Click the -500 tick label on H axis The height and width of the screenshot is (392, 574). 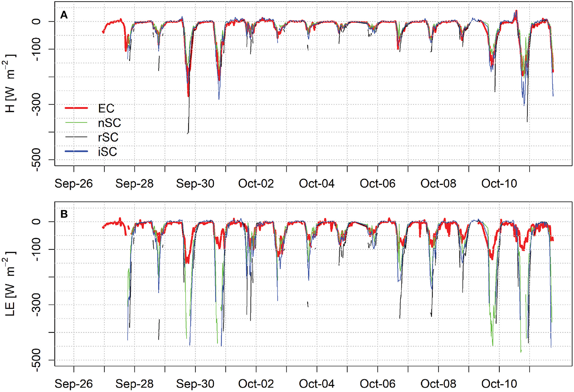click(x=37, y=160)
